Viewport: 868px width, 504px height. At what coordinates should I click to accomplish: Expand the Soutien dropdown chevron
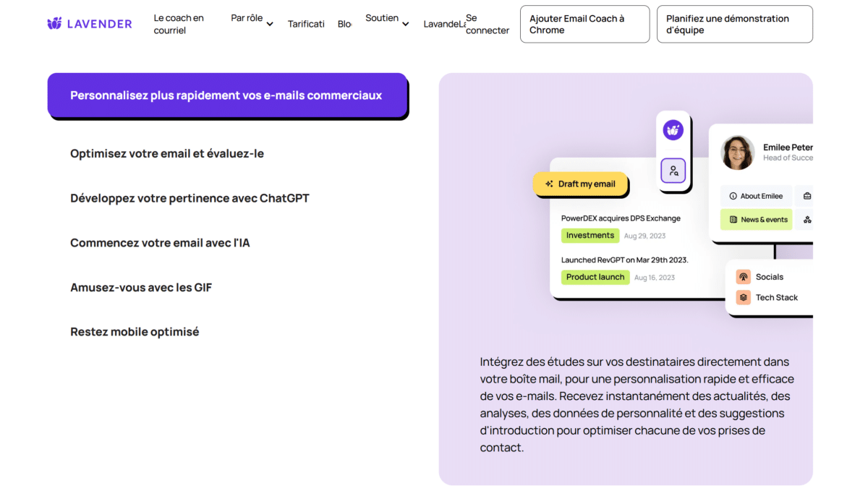[x=406, y=24]
